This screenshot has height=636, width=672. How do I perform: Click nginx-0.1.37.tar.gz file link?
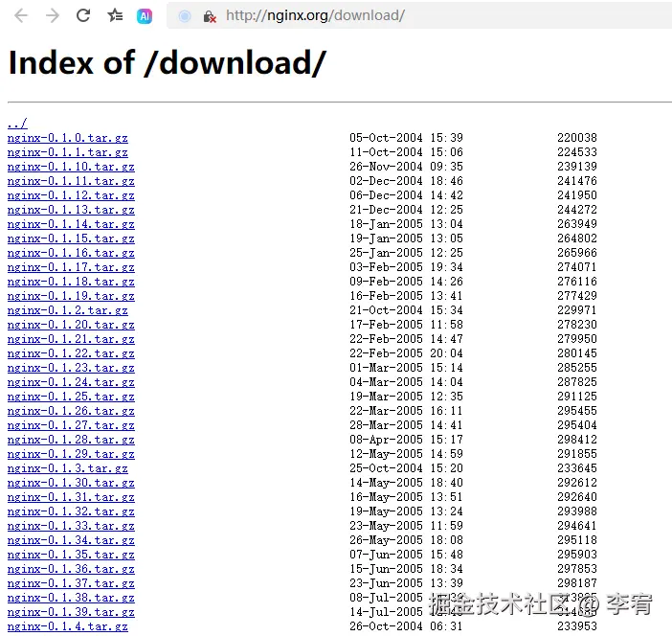(71, 583)
